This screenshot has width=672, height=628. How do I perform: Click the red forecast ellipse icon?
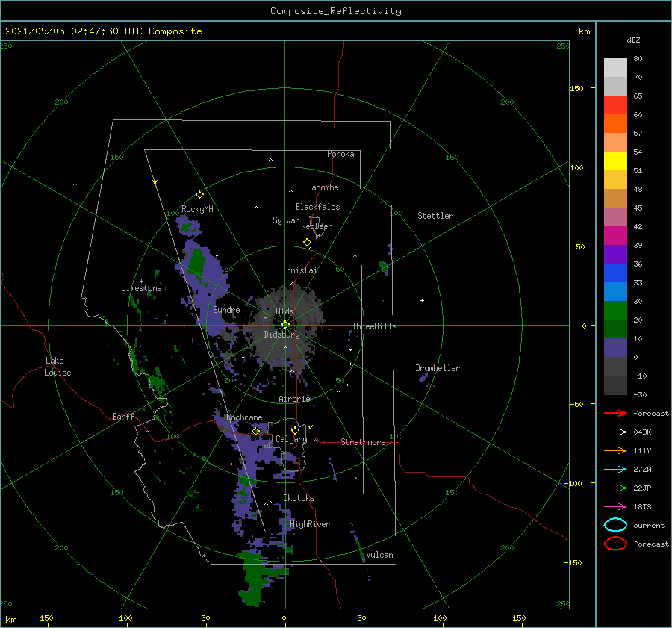click(615, 544)
